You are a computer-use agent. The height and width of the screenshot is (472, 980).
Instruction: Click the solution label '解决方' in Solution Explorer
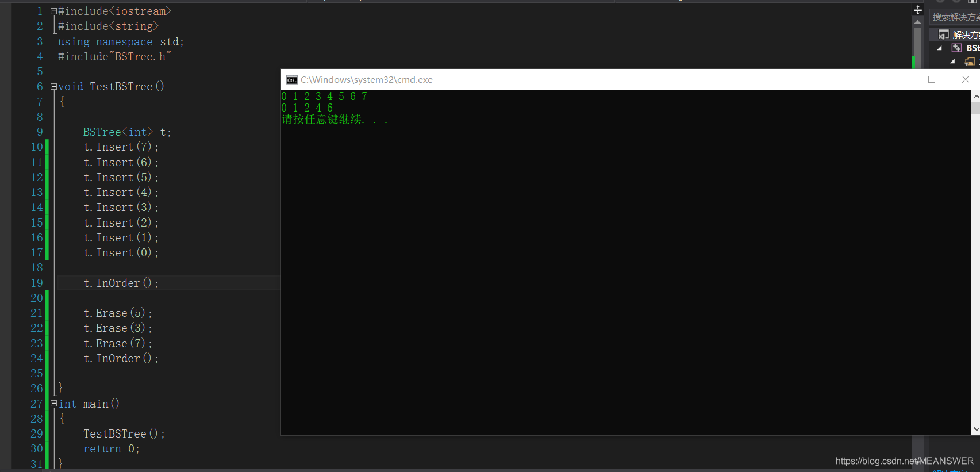tap(966, 35)
